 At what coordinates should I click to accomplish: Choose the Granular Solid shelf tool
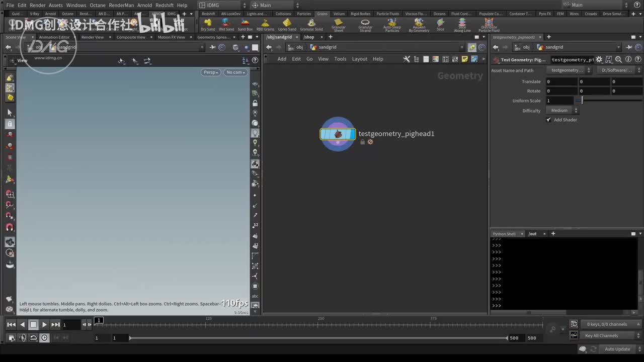311,24
